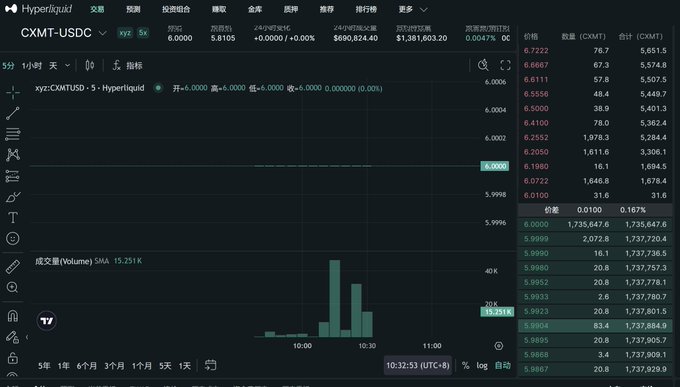Toggle percent scale mode
The height and width of the screenshot is (387, 680).
(465, 365)
